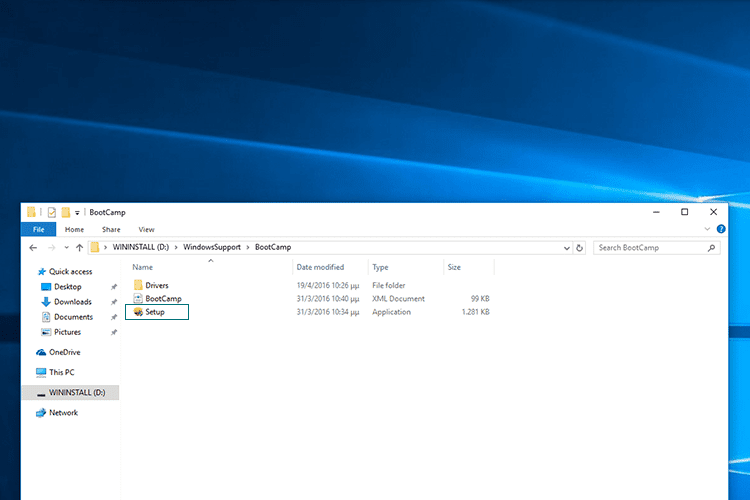Click the pin icon next to Downloads
The width and height of the screenshot is (750, 500).
tap(114, 302)
